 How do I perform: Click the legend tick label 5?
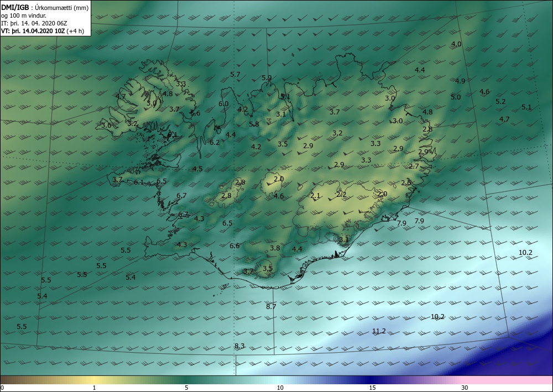186,388
